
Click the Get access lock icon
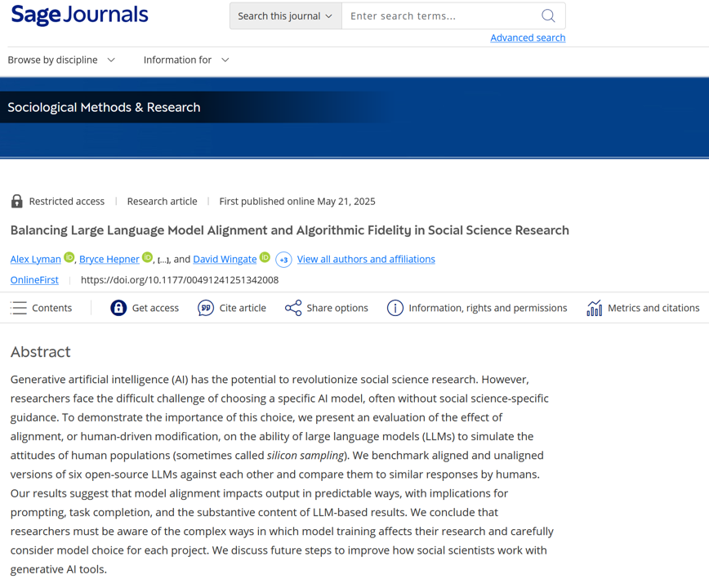point(118,308)
